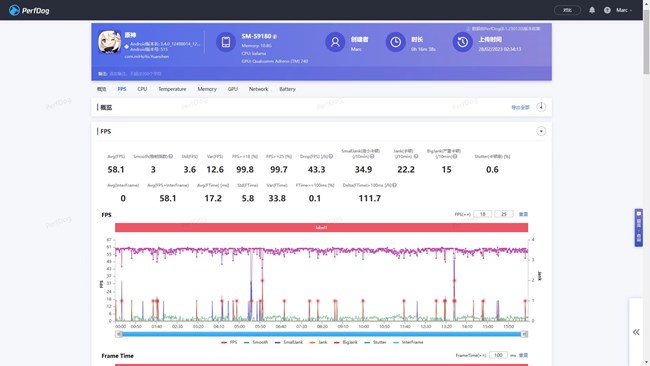Click the Delta(FTime) value 111.7
This screenshot has width=650, height=366.
(370, 199)
